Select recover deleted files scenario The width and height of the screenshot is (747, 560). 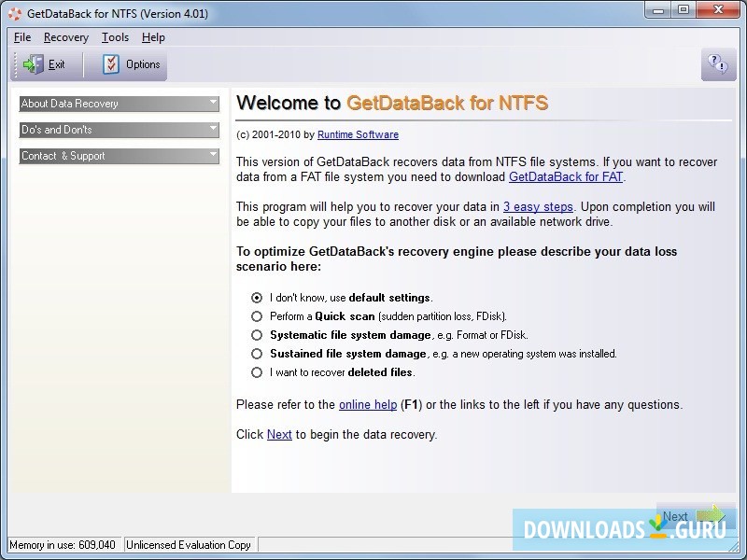[x=256, y=371]
